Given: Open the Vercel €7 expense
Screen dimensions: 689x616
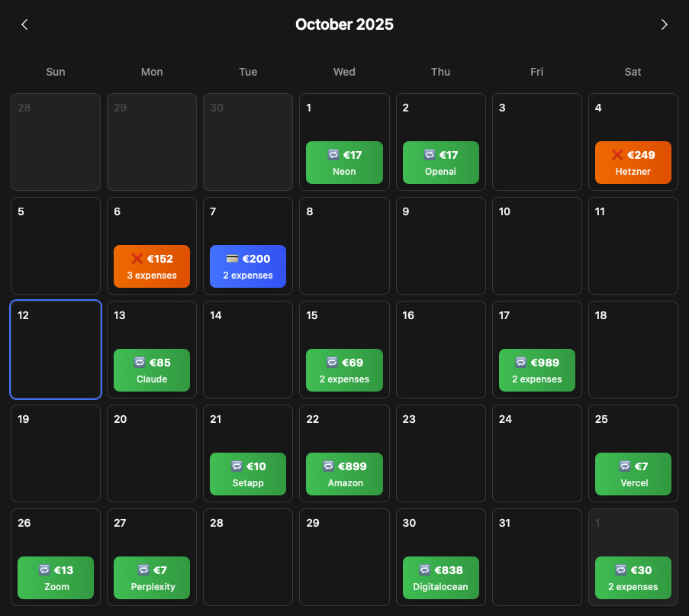Looking at the screenshot, I should click(633, 474).
